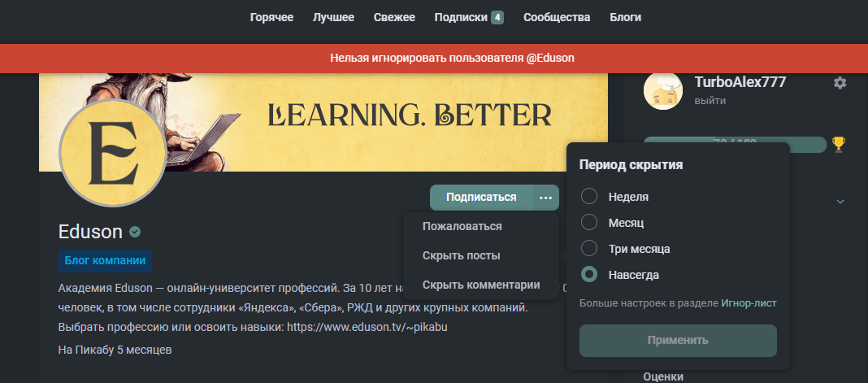
Task: Open the three-dots menu next to Подписаться
Action: click(x=546, y=198)
